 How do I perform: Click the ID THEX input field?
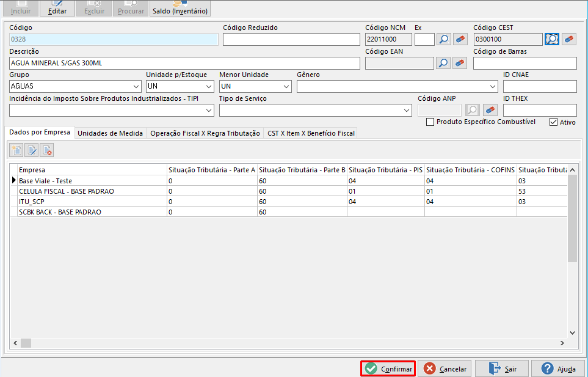pos(540,110)
